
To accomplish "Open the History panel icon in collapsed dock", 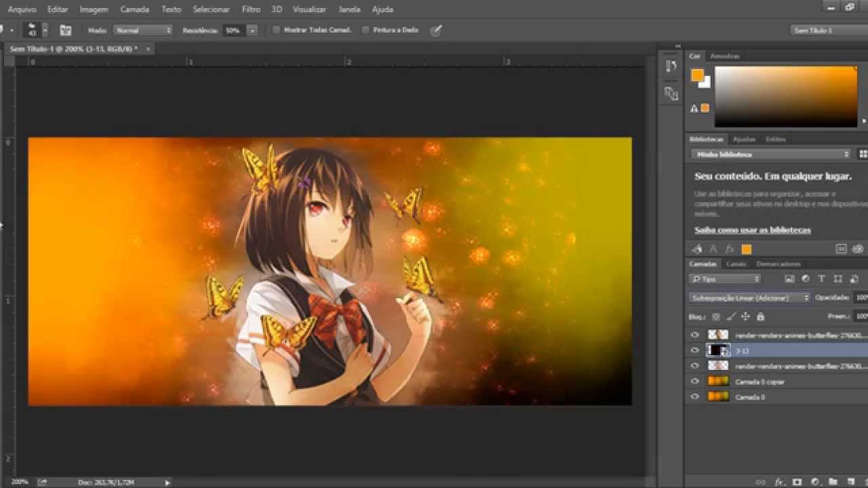I will pos(671,66).
